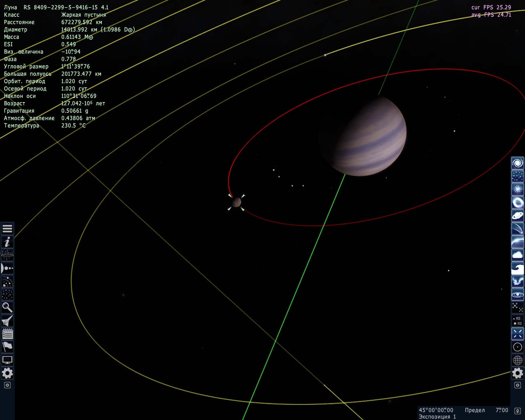Toggle celestial grid globe icon
525x420 pixels.
[518, 360]
